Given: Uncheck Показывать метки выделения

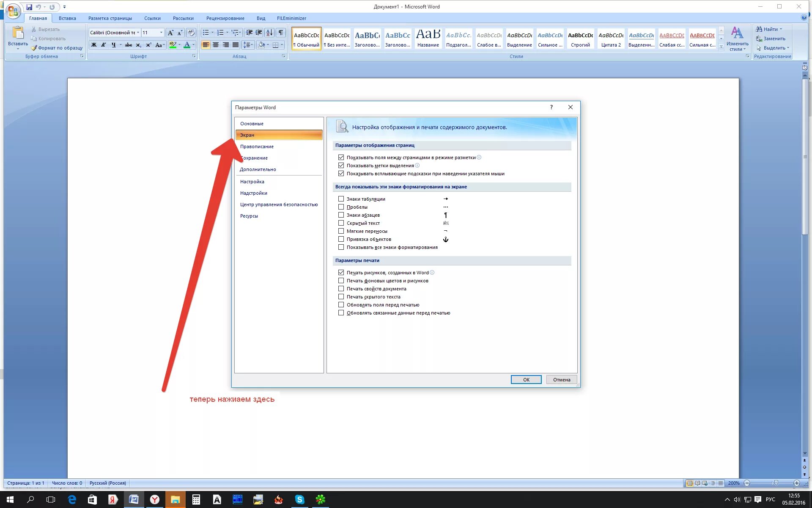Looking at the screenshot, I should click(341, 166).
